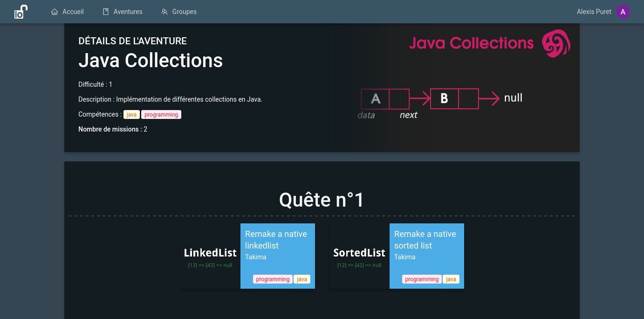Viewport: 644px width, 319px height.
Task: Click java tag on LinkedList card
Action: [302, 279]
